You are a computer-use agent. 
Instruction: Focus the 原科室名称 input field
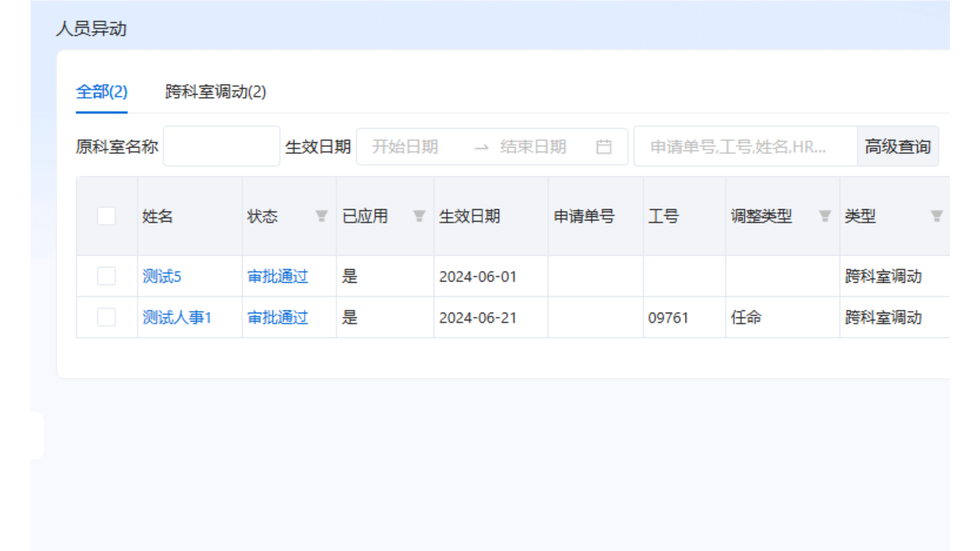point(222,147)
